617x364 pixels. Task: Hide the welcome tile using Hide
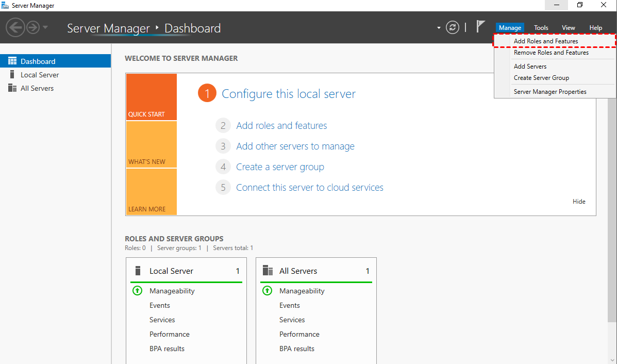[x=579, y=202]
